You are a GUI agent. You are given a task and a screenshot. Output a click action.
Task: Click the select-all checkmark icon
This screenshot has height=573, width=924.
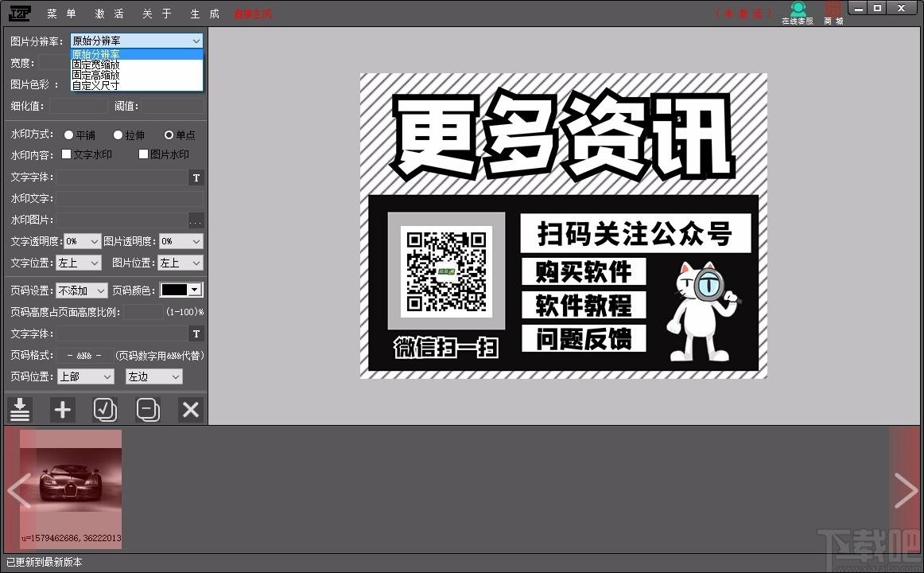[105, 409]
